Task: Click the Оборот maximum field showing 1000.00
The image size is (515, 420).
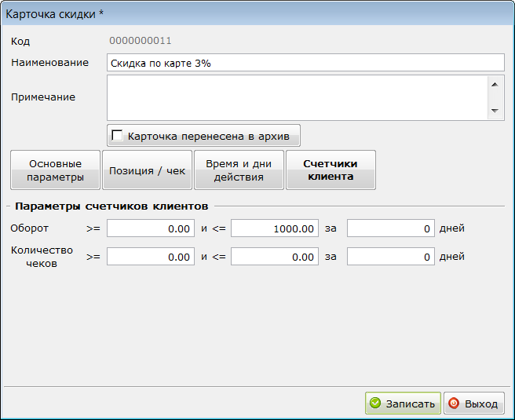Action: point(275,228)
